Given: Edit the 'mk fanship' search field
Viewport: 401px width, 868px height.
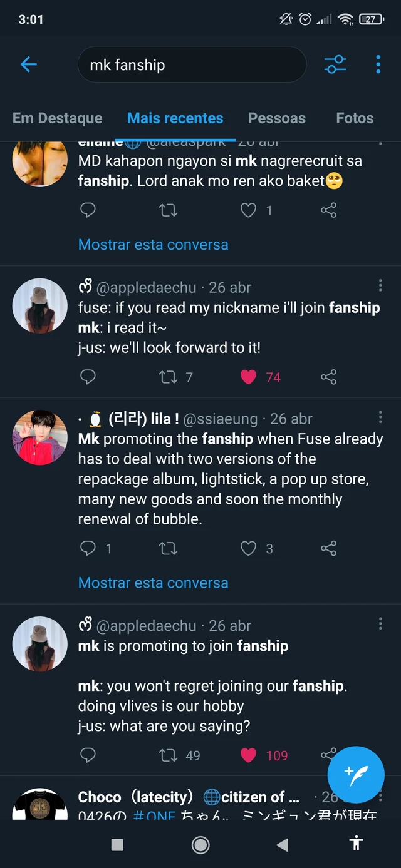Looking at the screenshot, I should (x=192, y=64).
